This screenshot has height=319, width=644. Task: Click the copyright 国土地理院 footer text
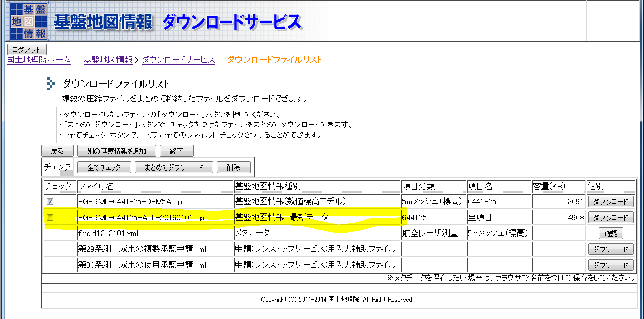[337, 300]
